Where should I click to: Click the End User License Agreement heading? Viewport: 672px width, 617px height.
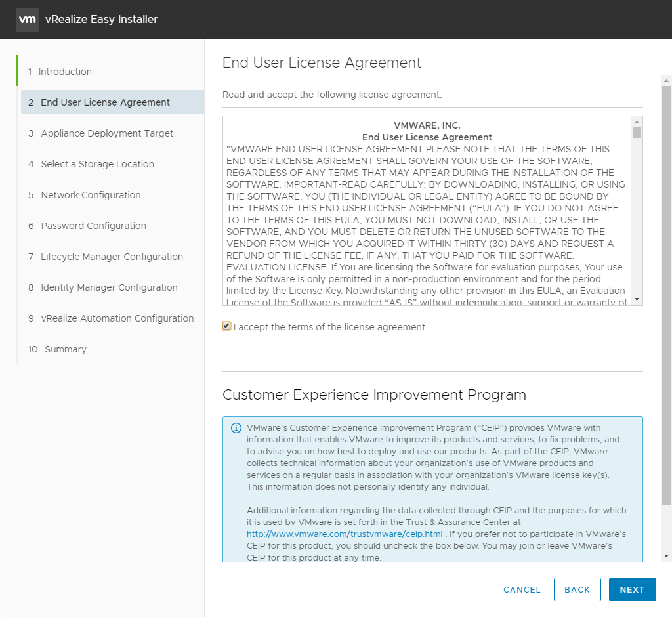tap(322, 62)
